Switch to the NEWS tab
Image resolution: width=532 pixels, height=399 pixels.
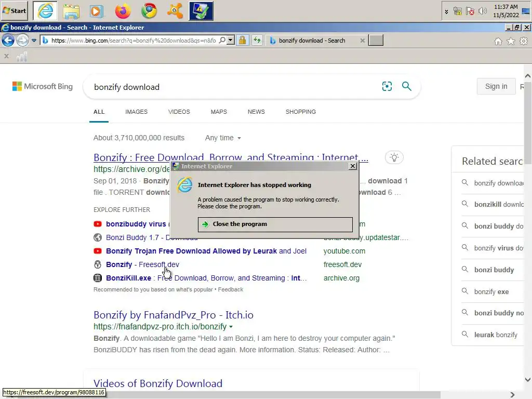[x=256, y=112]
